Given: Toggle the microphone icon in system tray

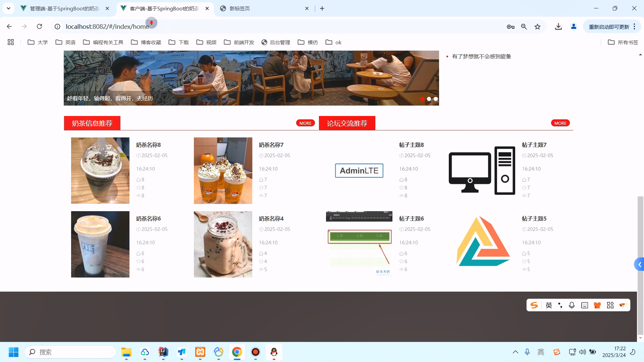Looking at the screenshot, I should pos(527,352).
